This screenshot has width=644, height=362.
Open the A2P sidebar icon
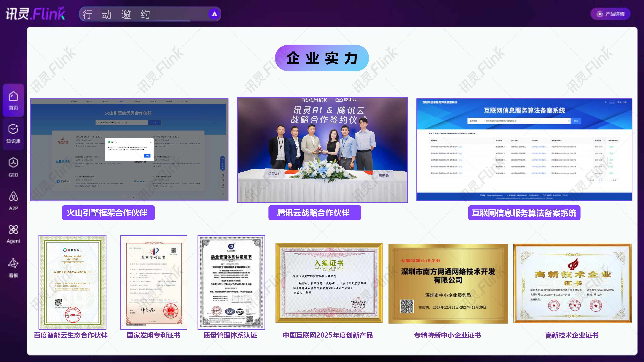[13, 201]
